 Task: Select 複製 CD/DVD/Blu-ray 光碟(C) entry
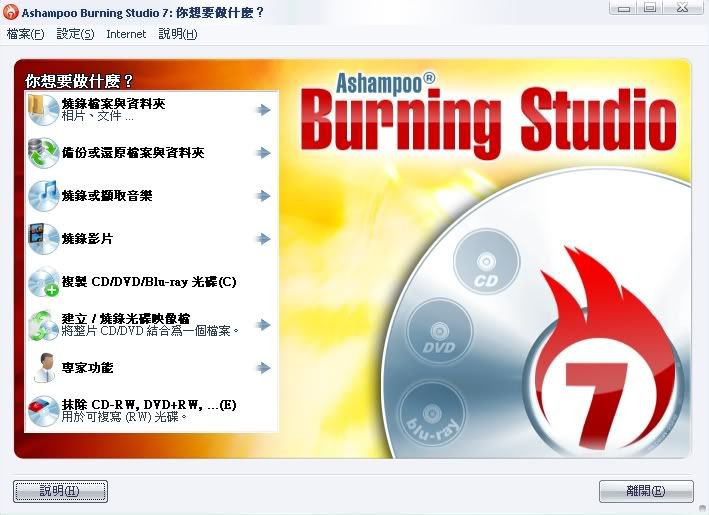coord(149,282)
